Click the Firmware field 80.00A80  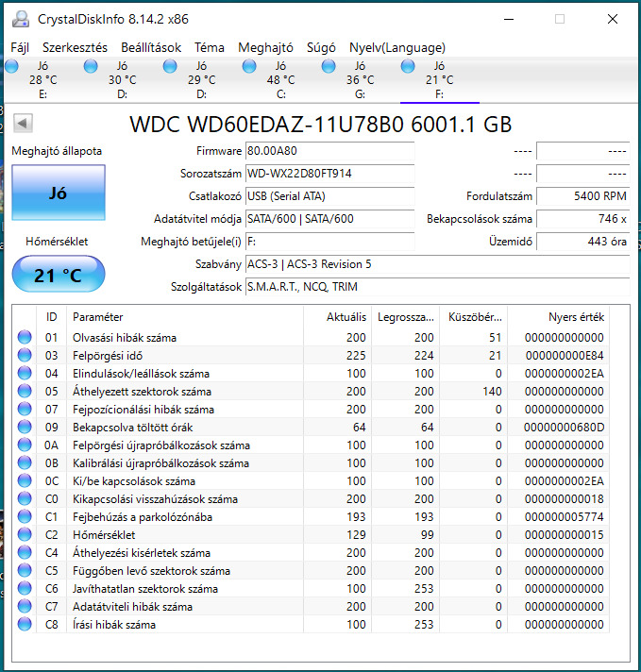pyautogui.click(x=329, y=151)
